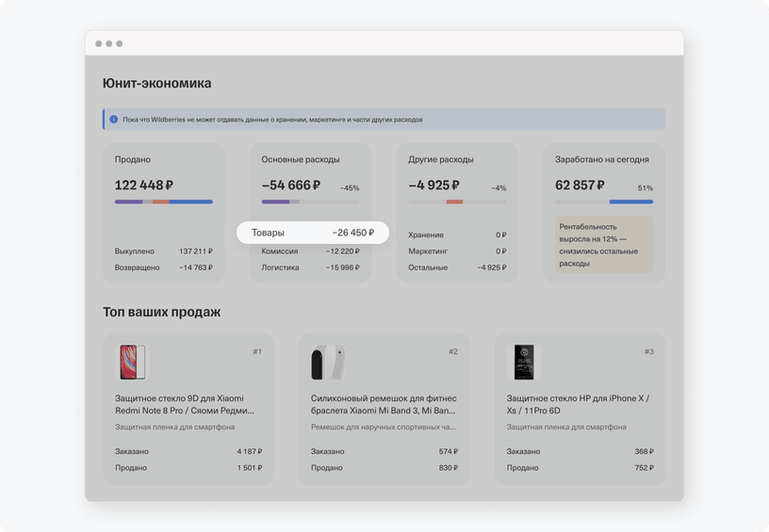The width and height of the screenshot is (769, 532).
Task: Open the Рентабельность выросла на 12% note
Action: (604, 245)
